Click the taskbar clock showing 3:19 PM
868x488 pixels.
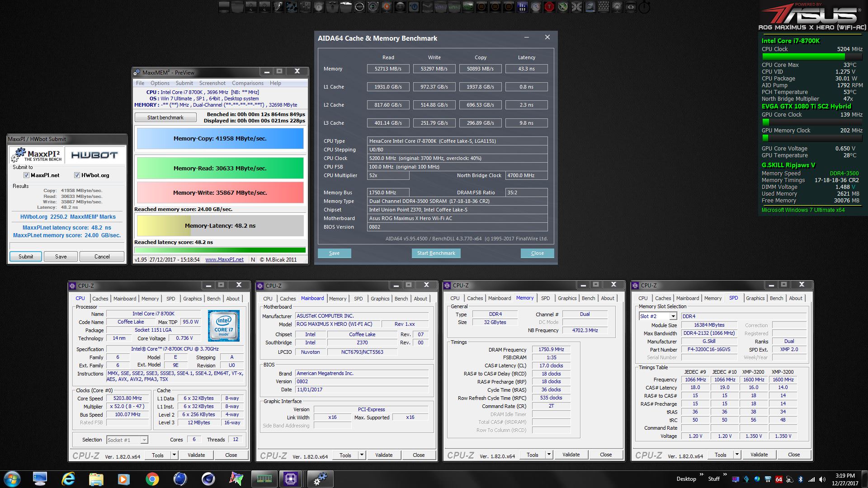coord(845,479)
